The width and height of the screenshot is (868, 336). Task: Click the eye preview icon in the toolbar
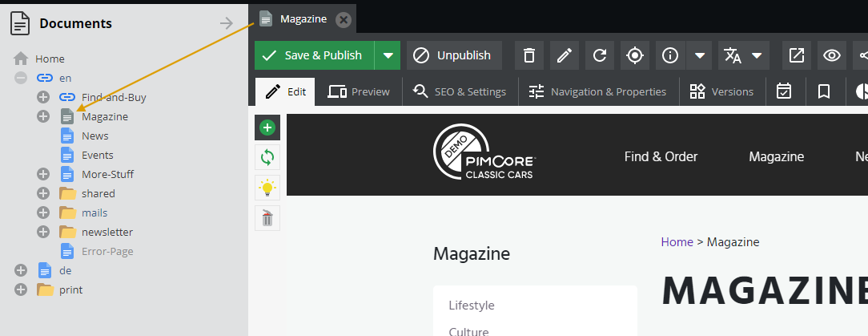pyautogui.click(x=832, y=55)
